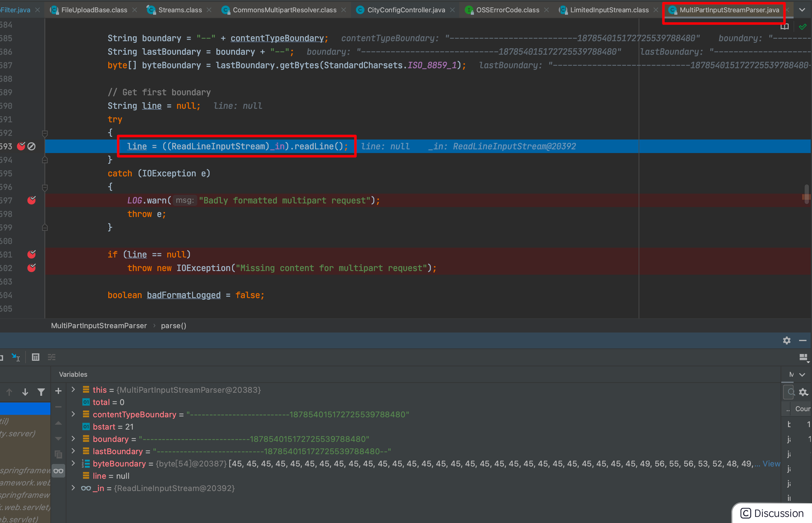Click the code fold marker at line 596

click(45, 187)
